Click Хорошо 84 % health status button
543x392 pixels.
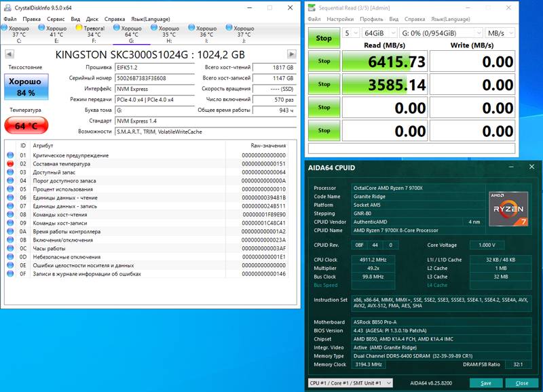pos(26,87)
